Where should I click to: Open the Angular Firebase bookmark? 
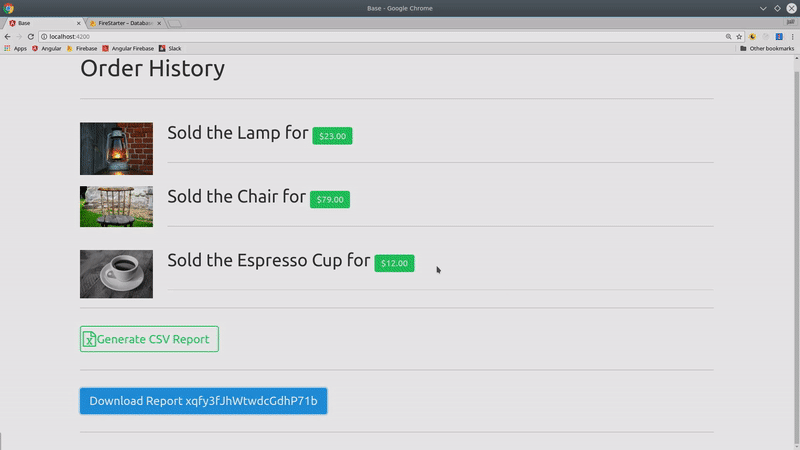point(130,48)
